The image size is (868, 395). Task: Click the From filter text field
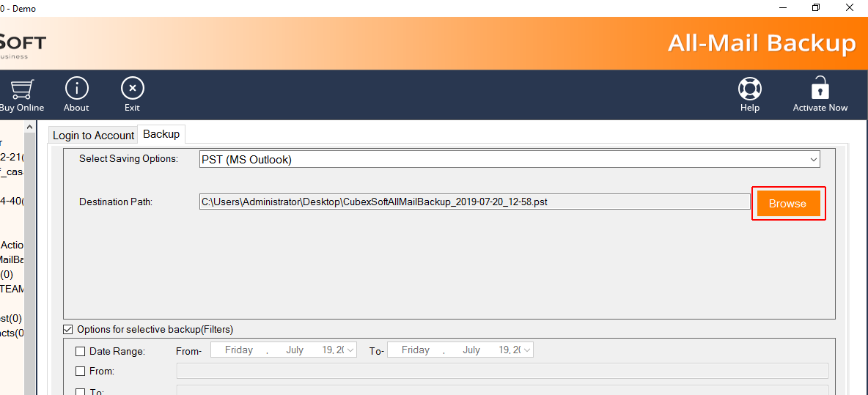tap(502, 371)
